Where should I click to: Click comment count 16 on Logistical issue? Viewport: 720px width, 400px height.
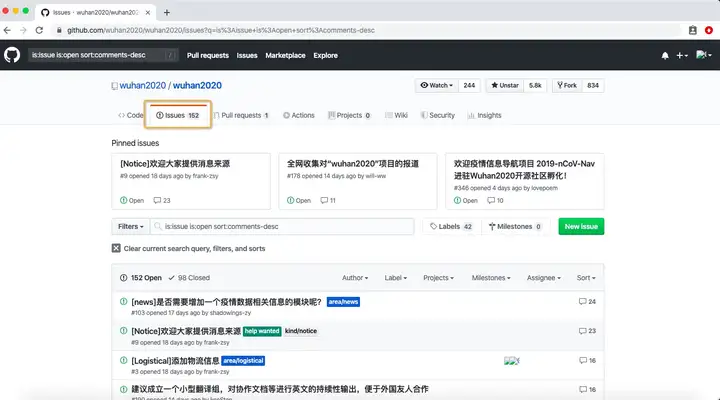click(587, 361)
